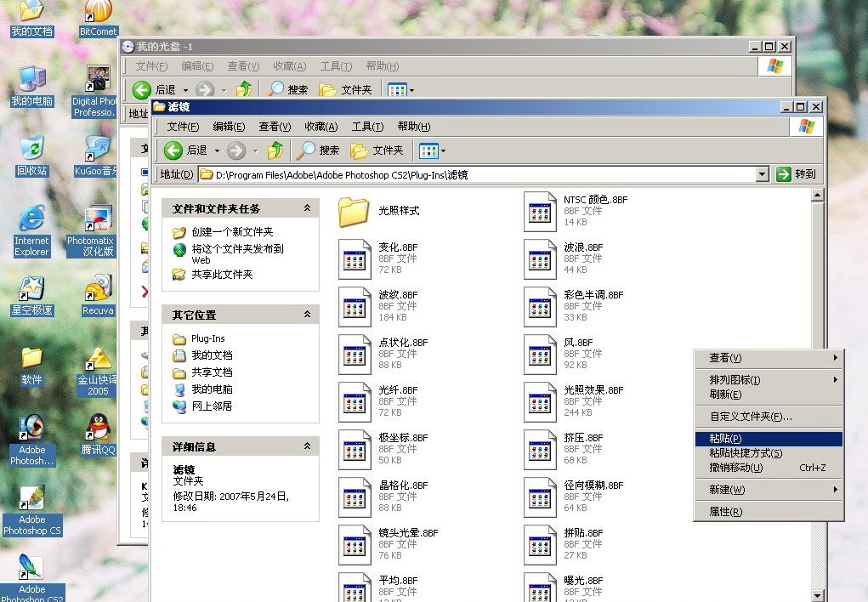Open the 搜索 search tool in 滤镜 window
The height and width of the screenshot is (602, 868).
(318, 150)
